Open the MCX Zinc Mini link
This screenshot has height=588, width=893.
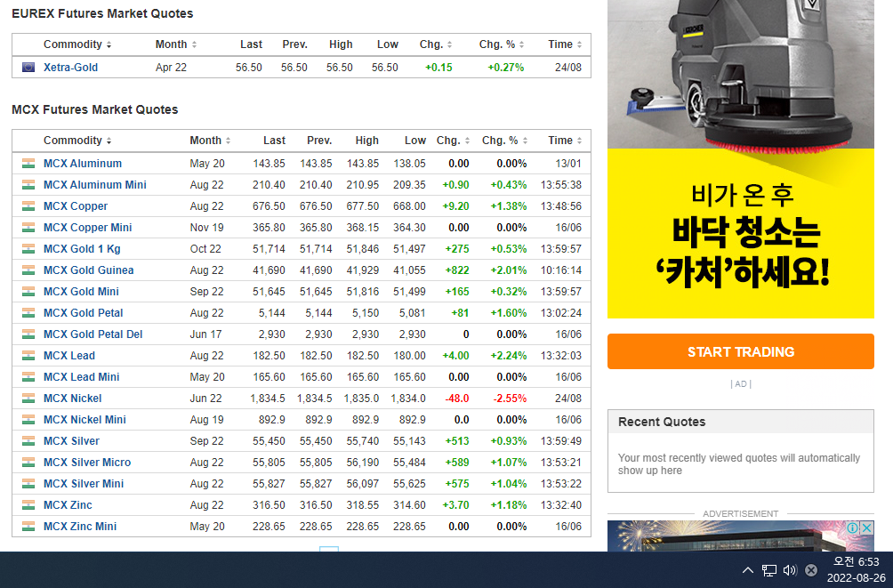(x=80, y=527)
